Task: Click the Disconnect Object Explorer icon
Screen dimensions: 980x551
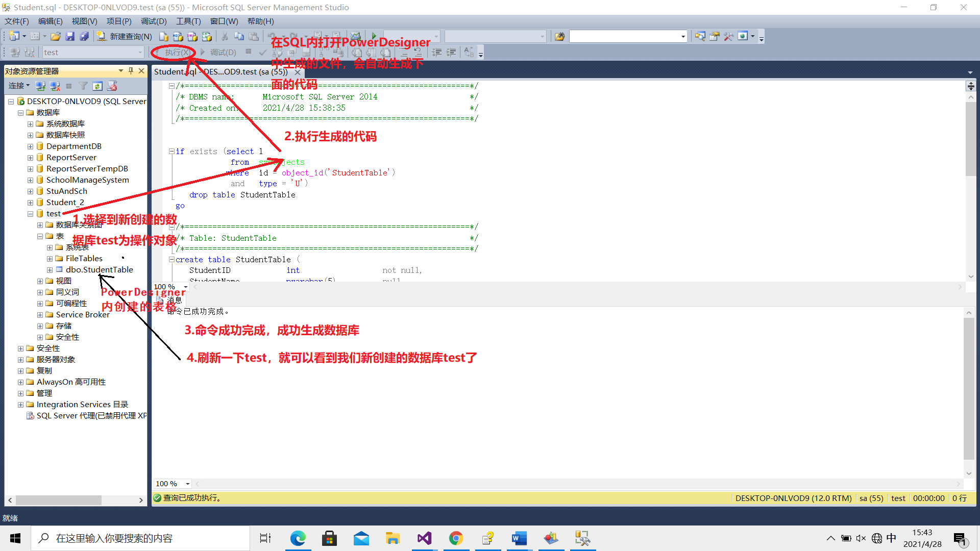Action: [x=55, y=86]
